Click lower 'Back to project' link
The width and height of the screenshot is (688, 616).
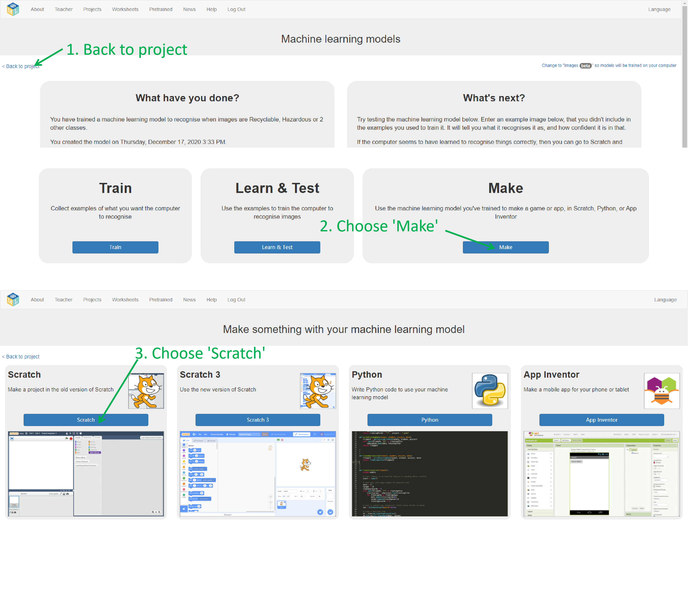coord(21,356)
